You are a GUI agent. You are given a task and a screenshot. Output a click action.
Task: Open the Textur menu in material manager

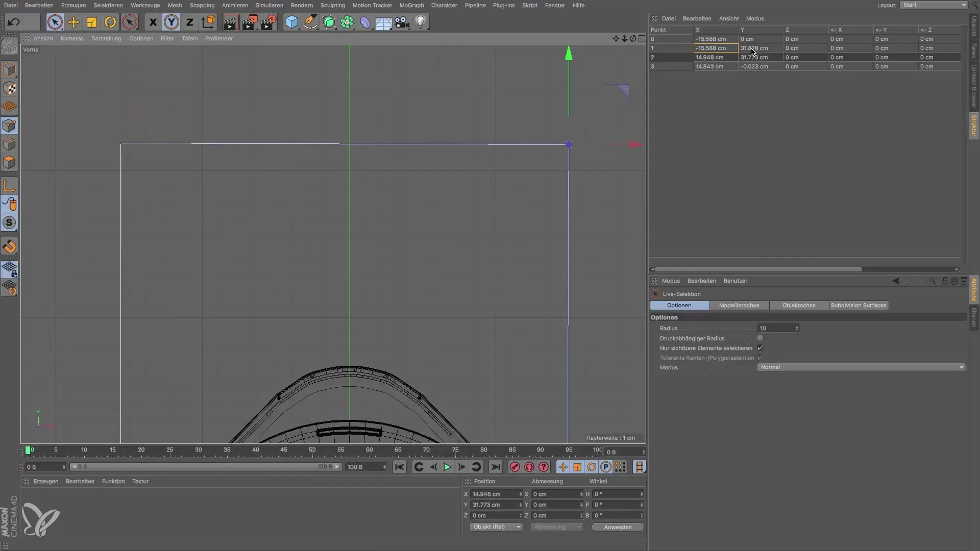(140, 481)
